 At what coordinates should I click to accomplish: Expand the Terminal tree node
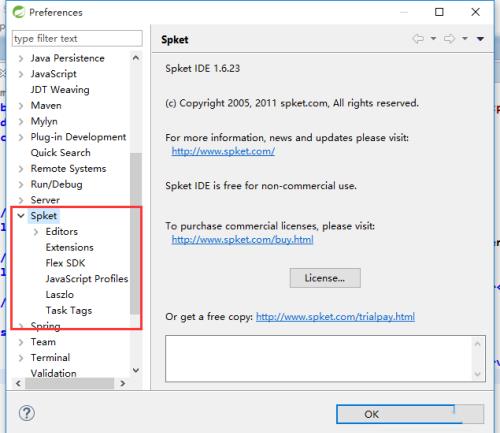point(21,358)
